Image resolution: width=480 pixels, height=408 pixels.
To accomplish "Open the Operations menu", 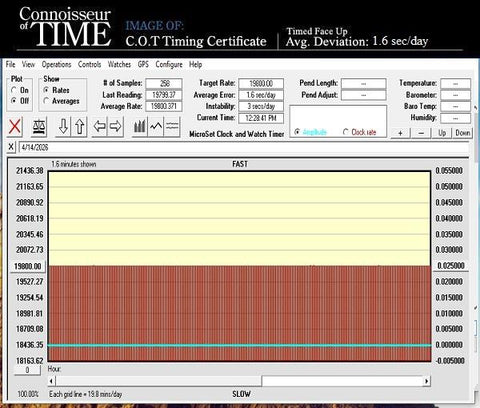I will 56,64.
